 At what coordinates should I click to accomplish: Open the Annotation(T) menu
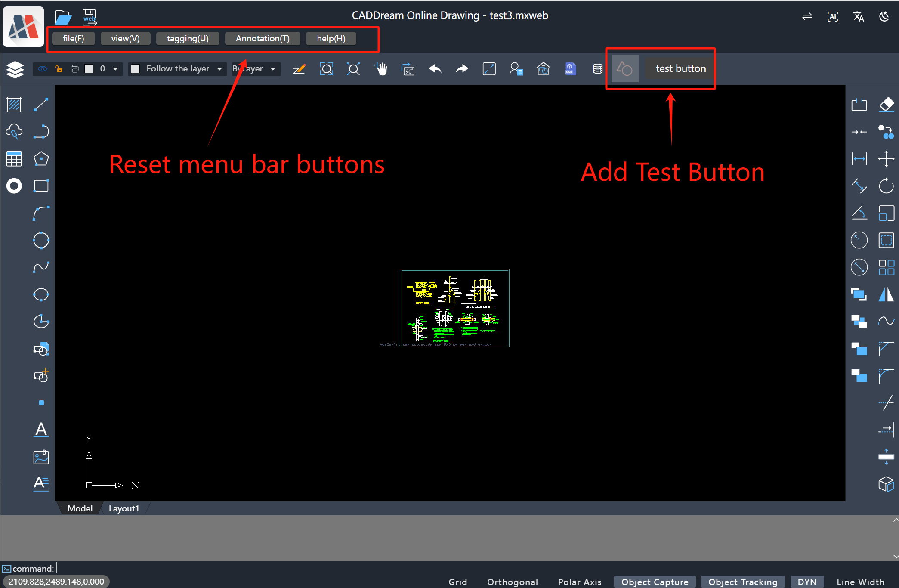[x=263, y=39]
